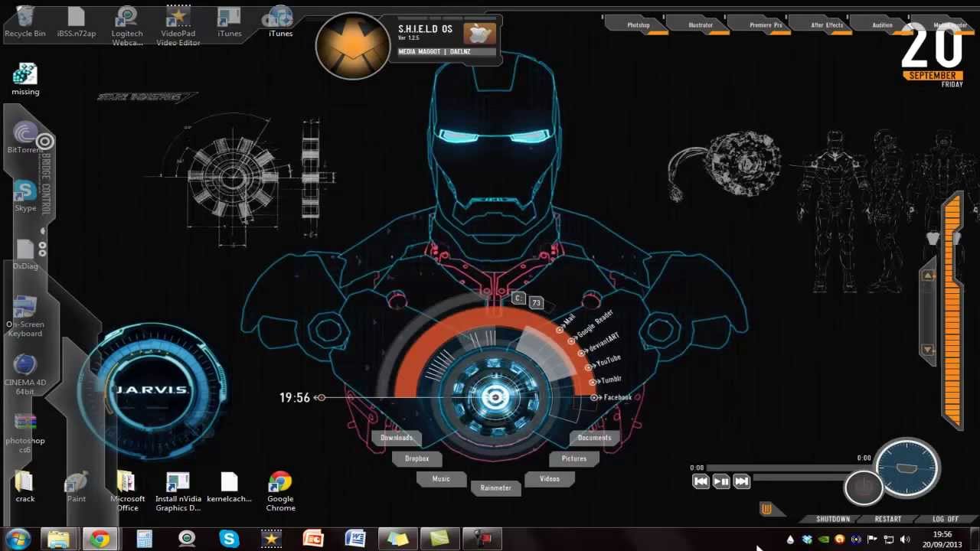Open the Pictures folder button
The width and height of the screenshot is (980, 551).
[x=573, y=458]
